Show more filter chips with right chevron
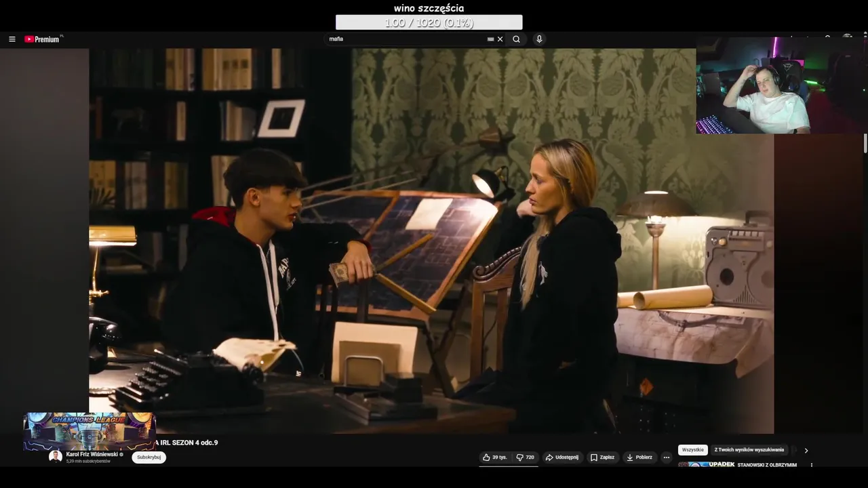 click(x=806, y=450)
